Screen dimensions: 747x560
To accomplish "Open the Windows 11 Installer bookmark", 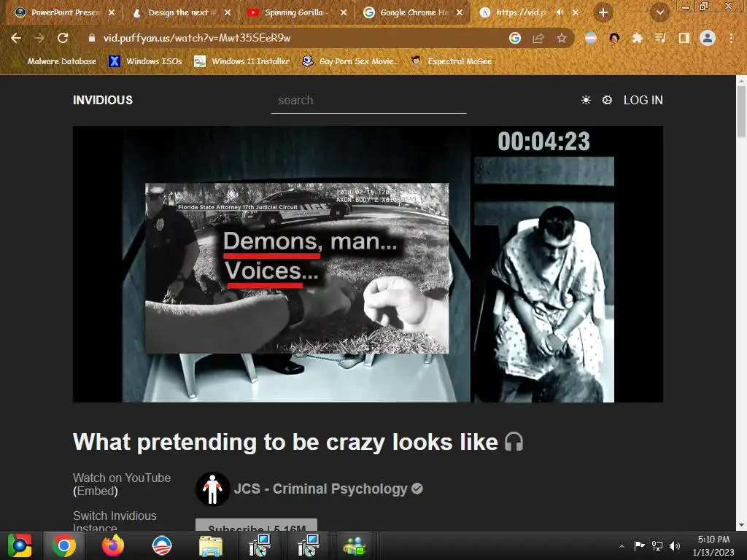I will [242, 61].
